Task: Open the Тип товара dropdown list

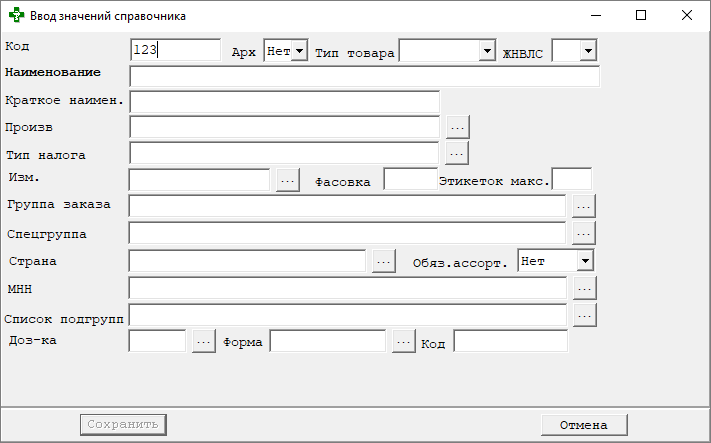Action: 486,50
